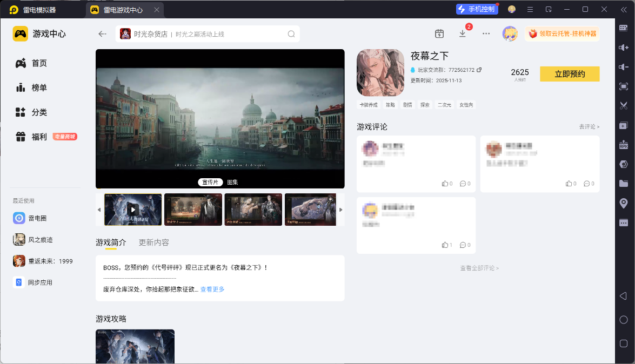The width and height of the screenshot is (635, 364).
Task: Open the three-dot more options menu
Action: point(486,33)
